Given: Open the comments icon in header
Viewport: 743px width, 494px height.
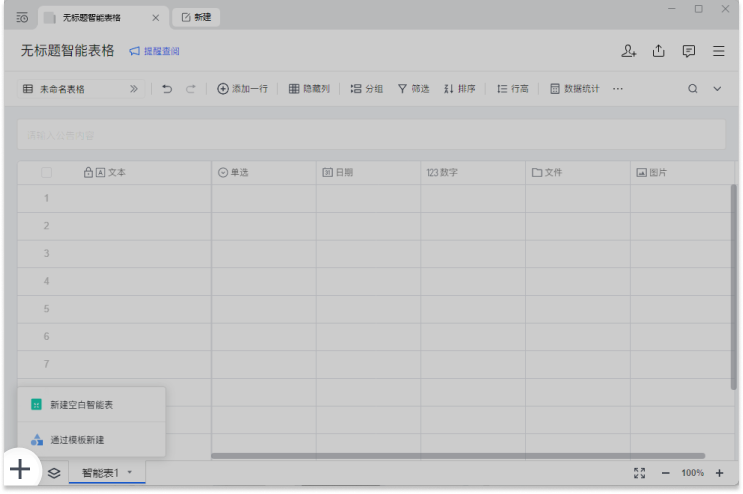Looking at the screenshot, I should [x=689, y=51].
